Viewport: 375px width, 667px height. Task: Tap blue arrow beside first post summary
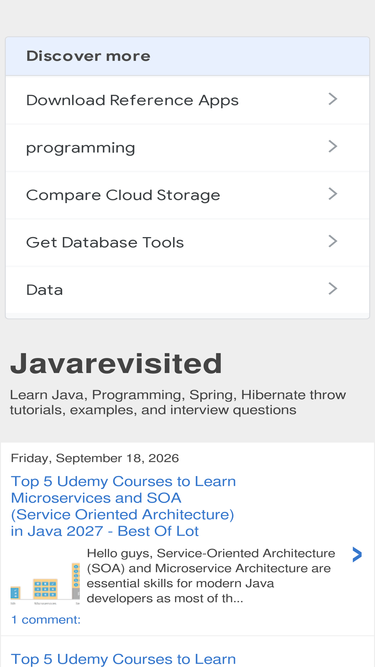pos(357,555)
